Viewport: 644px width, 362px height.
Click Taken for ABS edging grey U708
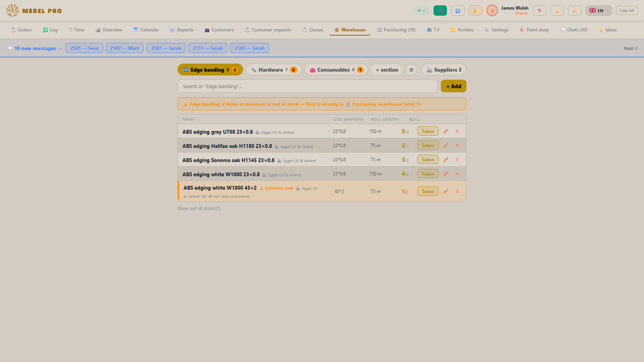(x=428, y=131)
